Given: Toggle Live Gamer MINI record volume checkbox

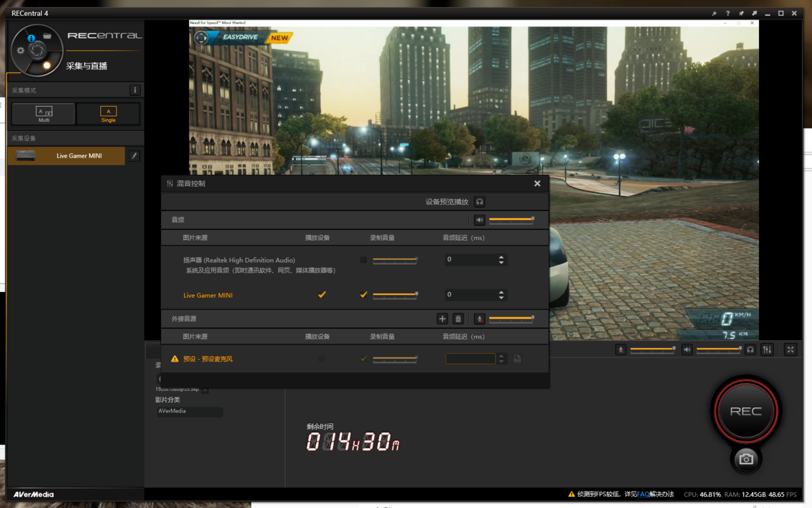Looking at the screenshot, I should click(363, 295).
